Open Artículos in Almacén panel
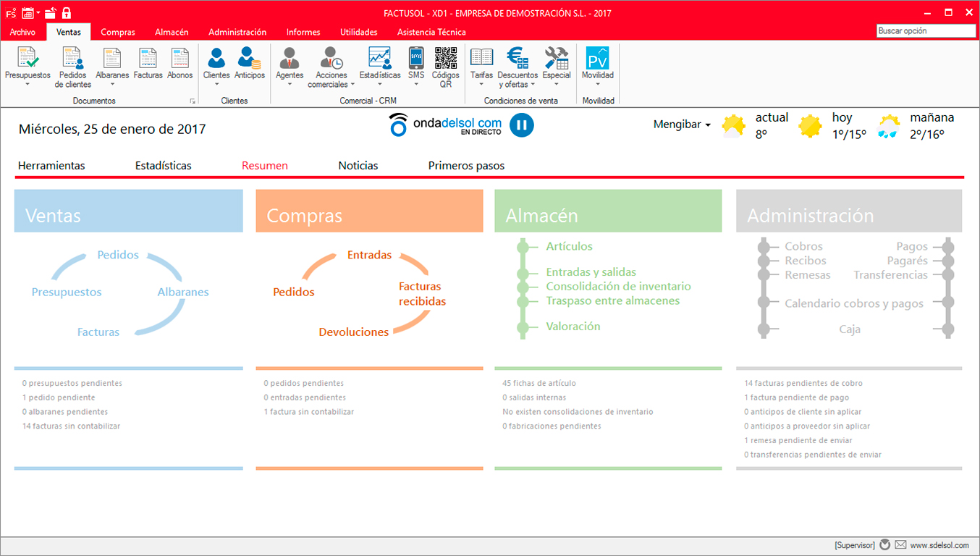This screenshot has width=980, height=556. (x=570, y=247)
